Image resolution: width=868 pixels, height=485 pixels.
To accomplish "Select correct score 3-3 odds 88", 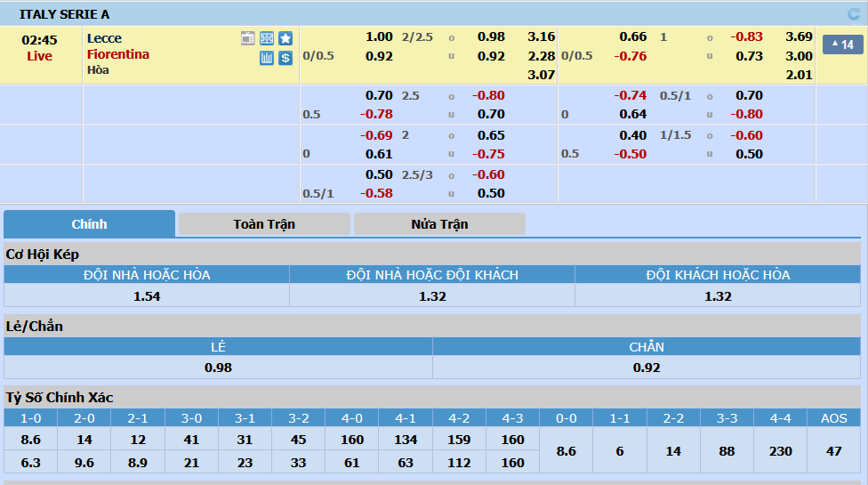I will pos(727,451).
